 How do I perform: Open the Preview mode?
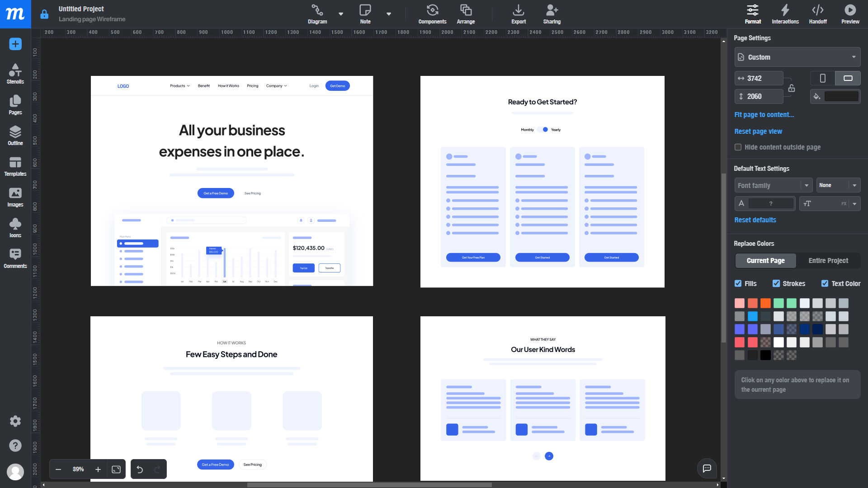point(850,14)
